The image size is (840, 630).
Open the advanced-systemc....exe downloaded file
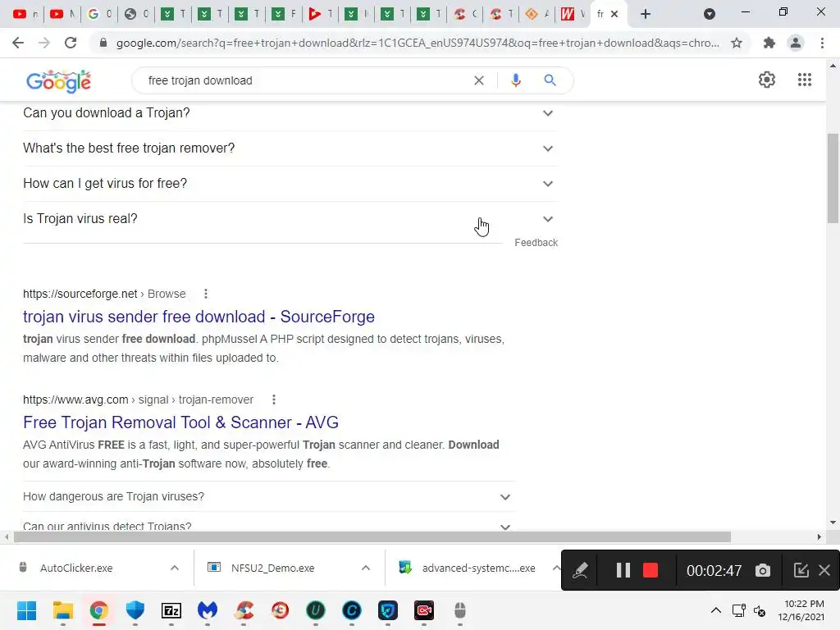pyautogui.click(x=478, y=568)
